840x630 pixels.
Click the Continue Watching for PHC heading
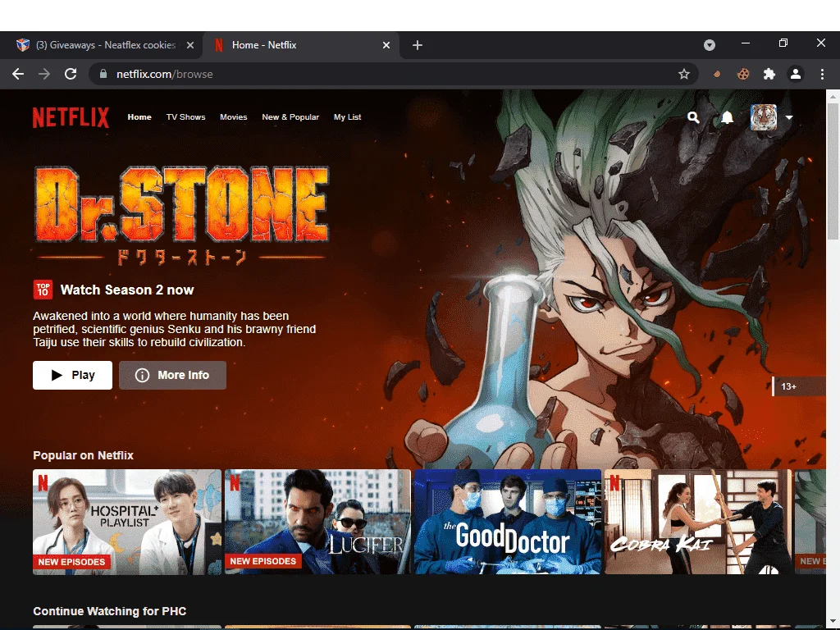click(x=110, y=611)
